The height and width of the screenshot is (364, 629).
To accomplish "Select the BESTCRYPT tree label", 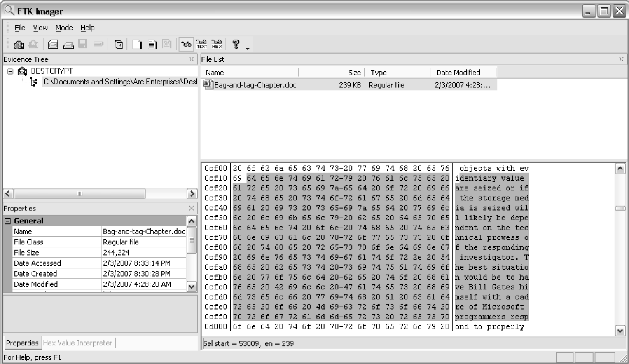I will pyautogui.click(x=52, y=71).
